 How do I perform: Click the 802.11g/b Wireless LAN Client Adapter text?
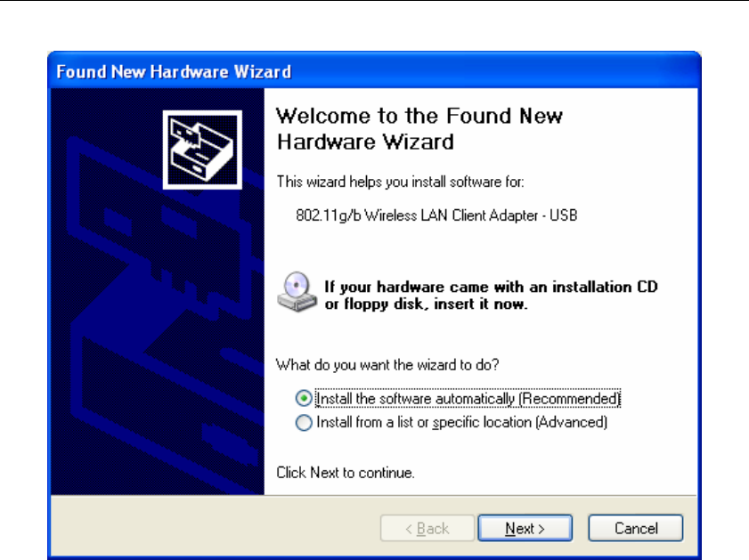point(436,215)
